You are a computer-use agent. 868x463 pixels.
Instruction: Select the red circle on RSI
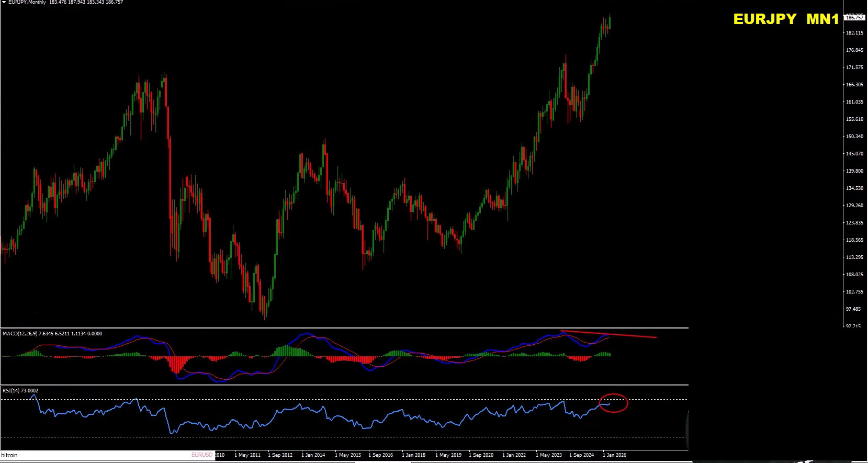(613, 403)
